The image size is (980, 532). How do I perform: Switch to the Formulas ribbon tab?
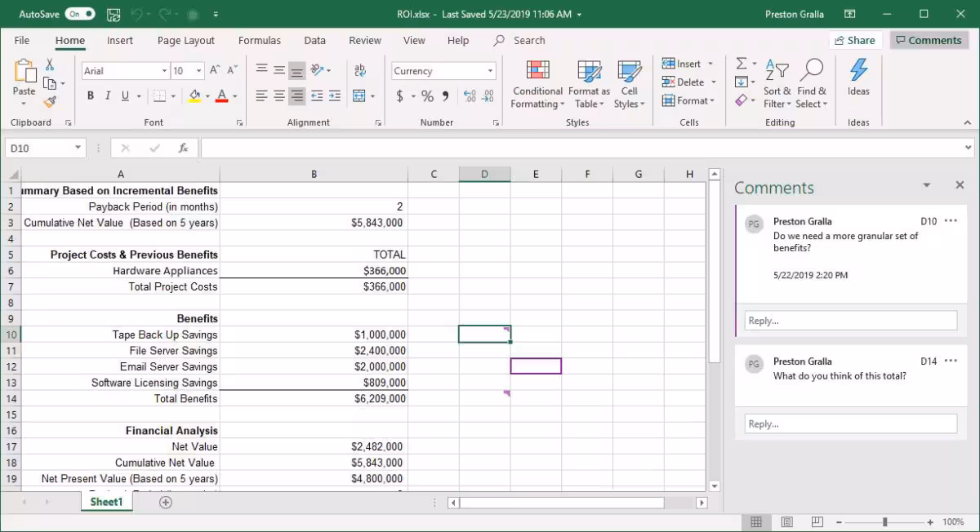[x=260, y=40]
